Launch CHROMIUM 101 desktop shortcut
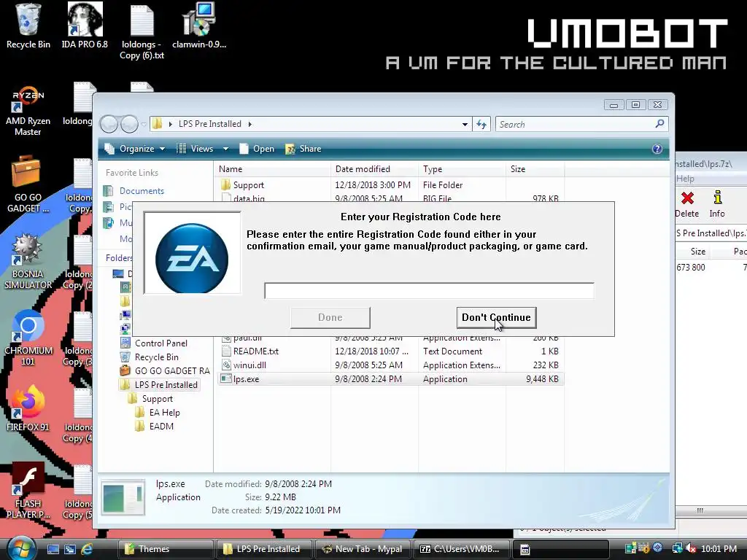The image size is (747, 560). click(28, 338)
